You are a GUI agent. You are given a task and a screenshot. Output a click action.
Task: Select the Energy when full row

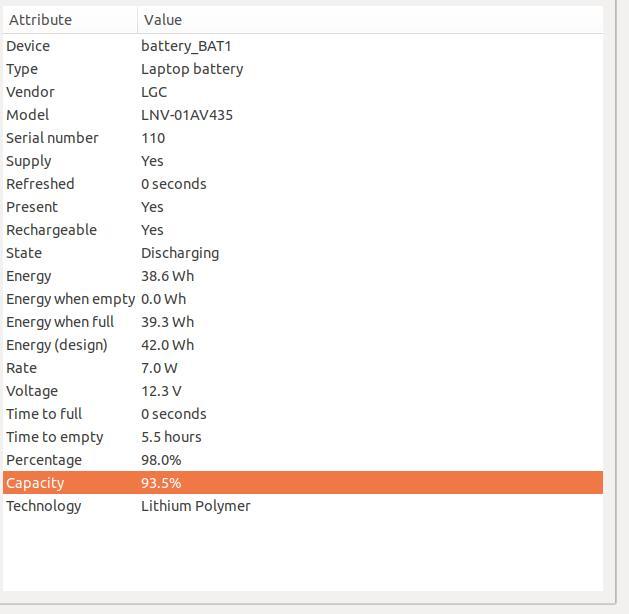pos(303,322)
